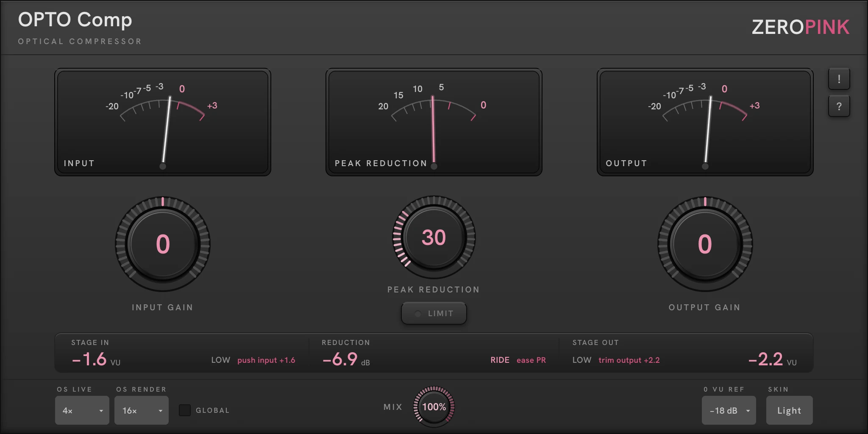Click the OUTPUT VU meter
Screen dimensions: 868x434
click(705, 122)
